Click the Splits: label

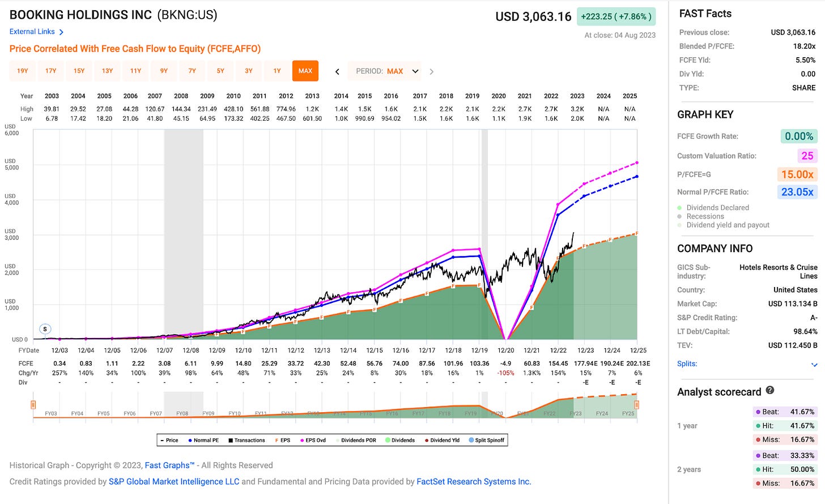(687, 364)
